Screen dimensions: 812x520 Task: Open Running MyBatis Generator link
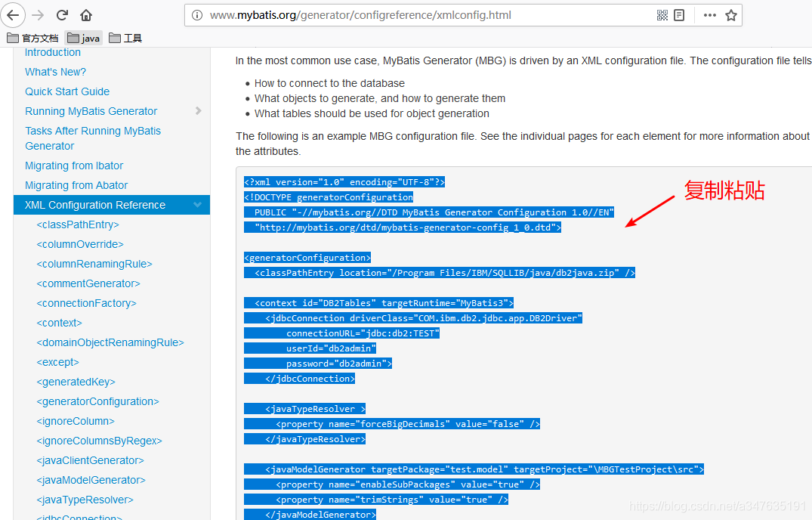(91, 111)
